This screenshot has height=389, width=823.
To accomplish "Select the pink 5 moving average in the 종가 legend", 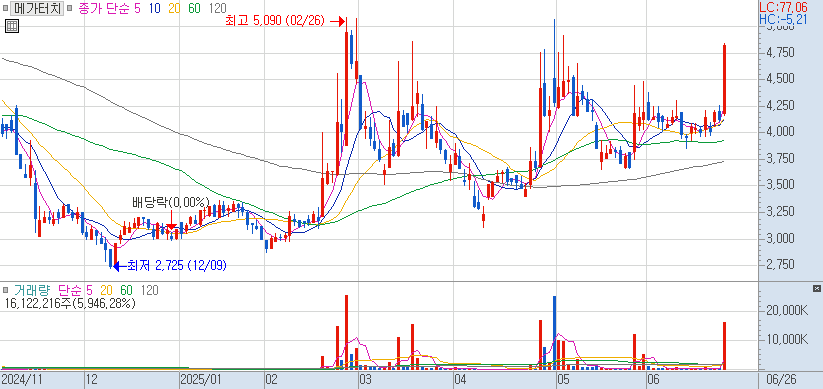I will point(138,8).
